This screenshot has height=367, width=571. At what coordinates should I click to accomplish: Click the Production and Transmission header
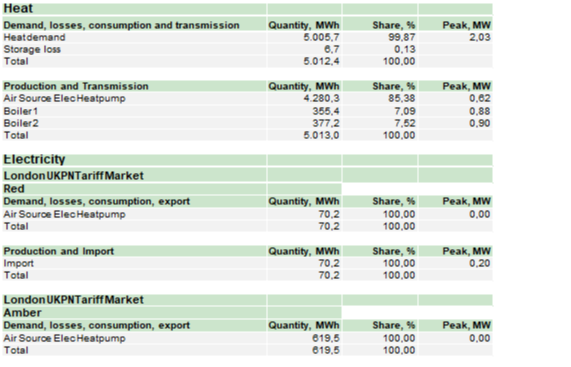click(76, 86)
